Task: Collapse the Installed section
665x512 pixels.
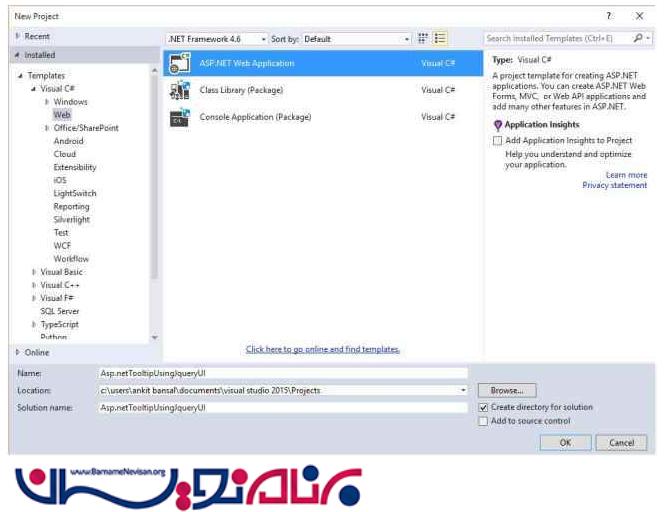Action: tap(17, 55)
